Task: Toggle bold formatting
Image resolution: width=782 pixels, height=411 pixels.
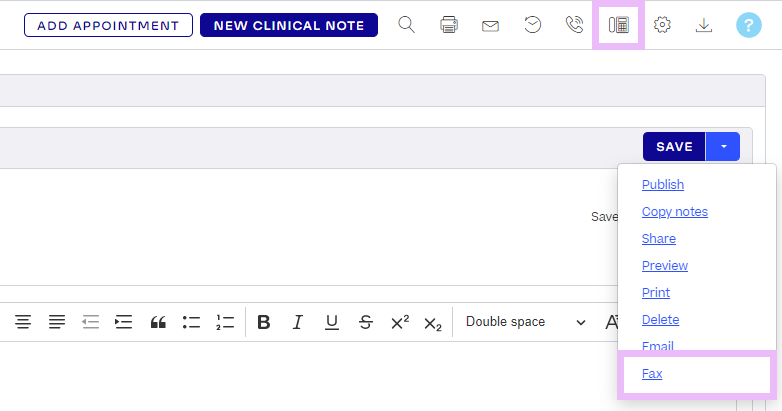Action: click(x=264, y=322)
